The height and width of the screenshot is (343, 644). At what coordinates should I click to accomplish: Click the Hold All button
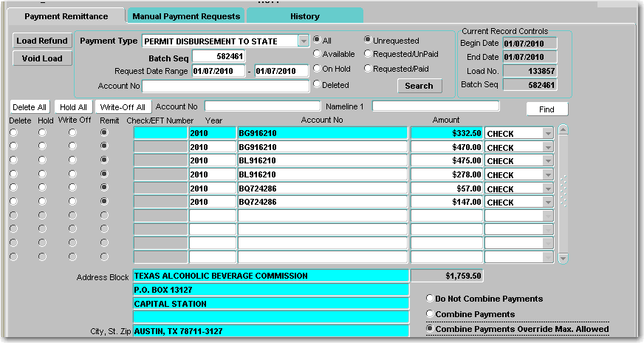point(74,107)
